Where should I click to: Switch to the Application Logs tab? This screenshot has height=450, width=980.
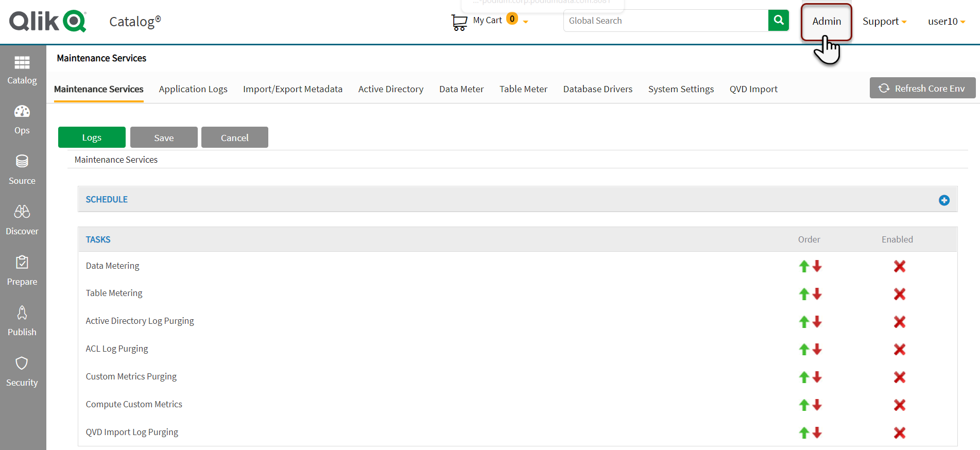193,89
